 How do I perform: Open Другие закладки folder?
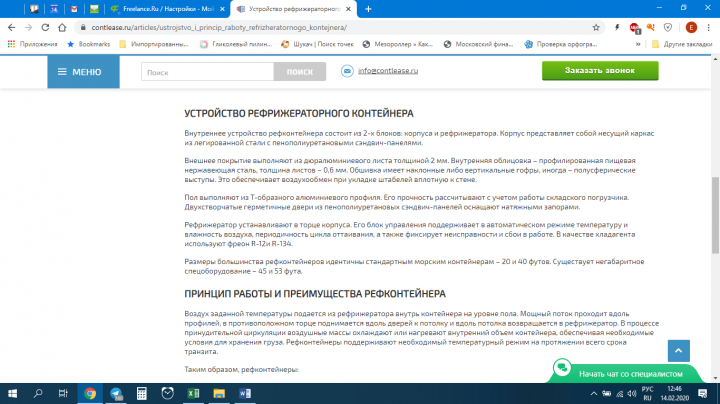click(x=682, y=44)
